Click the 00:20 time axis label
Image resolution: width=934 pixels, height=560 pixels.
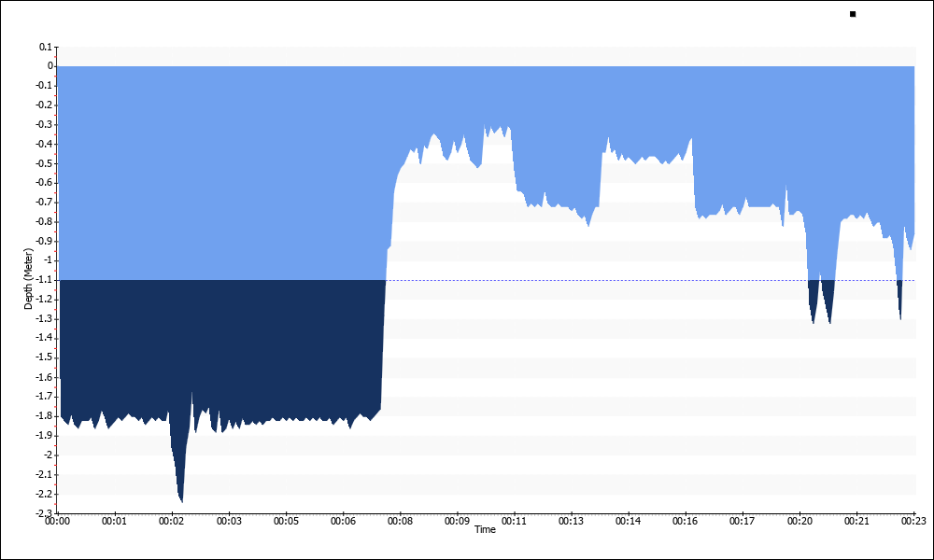click(800, 522)
